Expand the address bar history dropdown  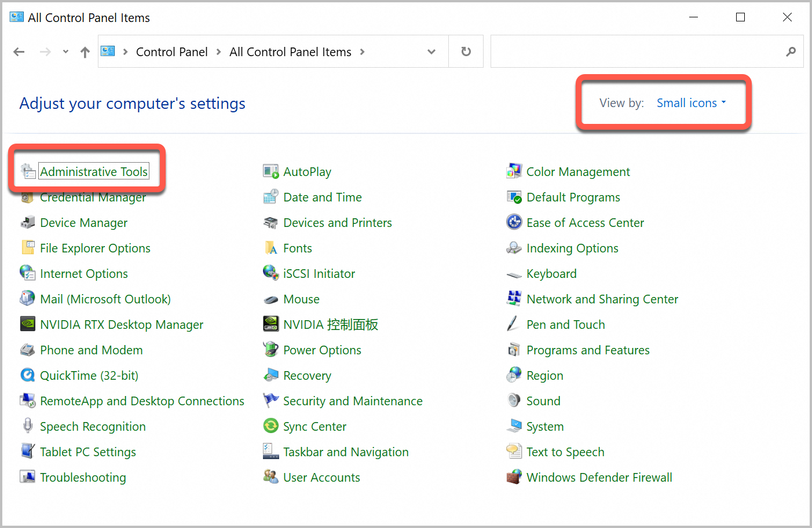(x=431, y=52)
